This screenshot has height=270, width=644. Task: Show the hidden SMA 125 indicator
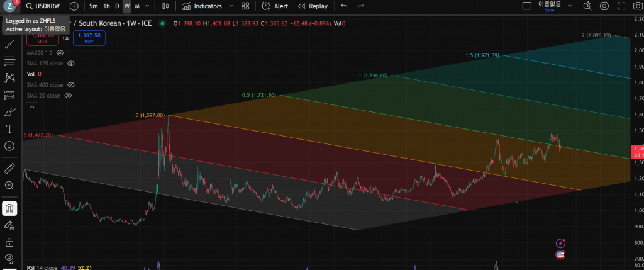coord(71,64)
